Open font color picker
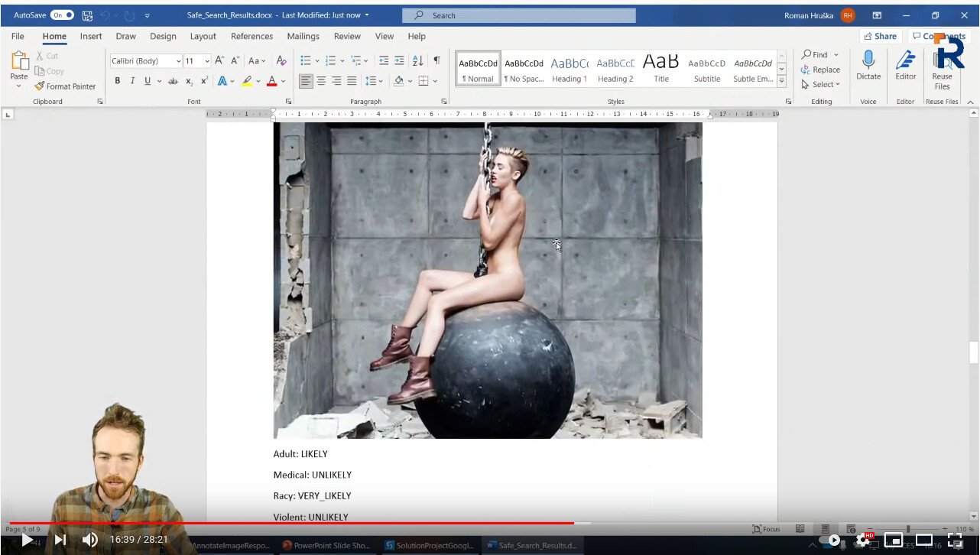Screen dimensions: 980x555 [283, 81]
